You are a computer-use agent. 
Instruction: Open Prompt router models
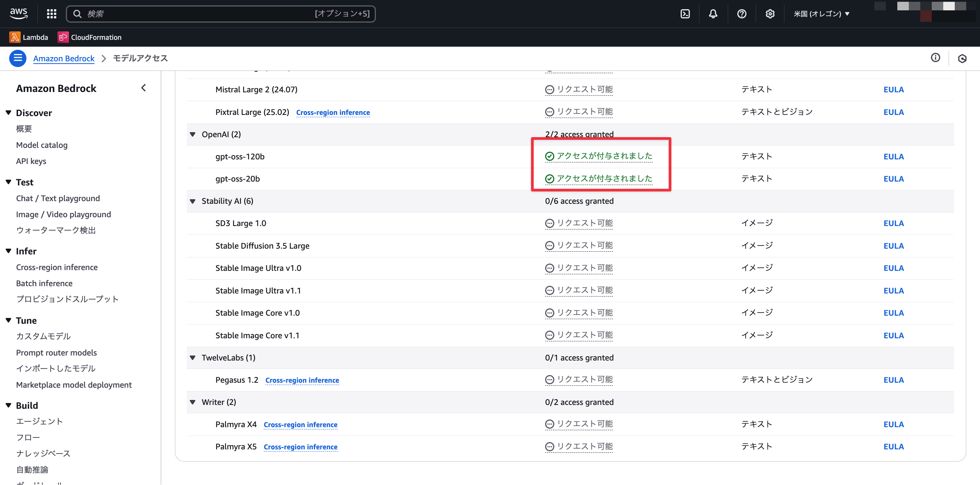click(56, 353)
